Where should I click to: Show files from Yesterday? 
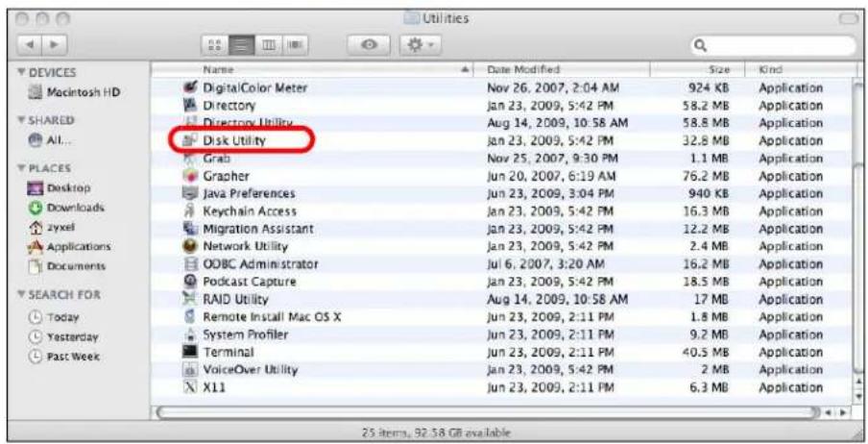tap(63, 337)
